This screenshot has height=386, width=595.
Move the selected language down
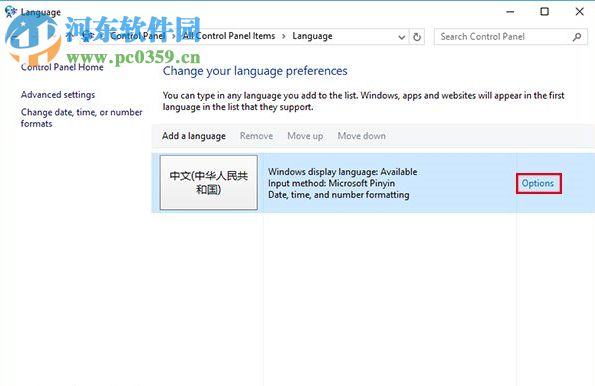[x=362, y=136]
